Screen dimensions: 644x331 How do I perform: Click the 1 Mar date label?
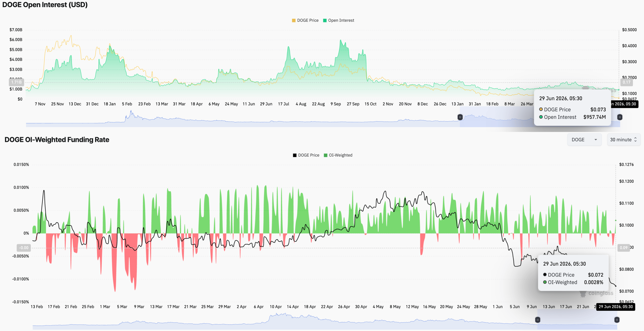(105, 307)
